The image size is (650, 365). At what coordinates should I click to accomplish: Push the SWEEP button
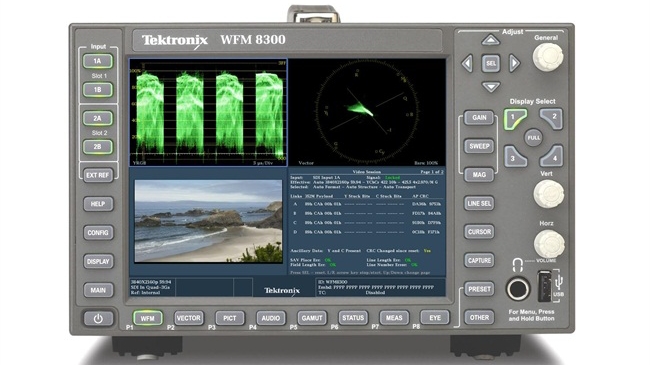[479, 146]
